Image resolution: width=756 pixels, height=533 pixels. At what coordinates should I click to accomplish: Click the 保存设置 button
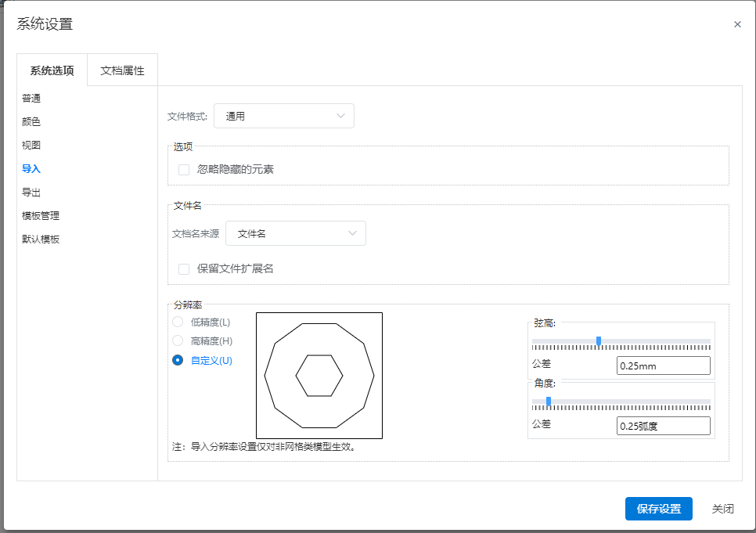point(658,509)
